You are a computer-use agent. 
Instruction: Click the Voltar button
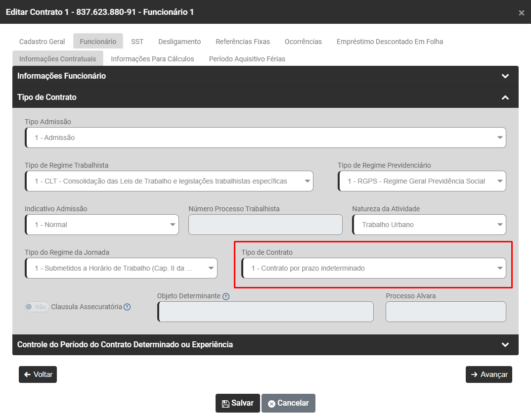[x=38, y=374]
